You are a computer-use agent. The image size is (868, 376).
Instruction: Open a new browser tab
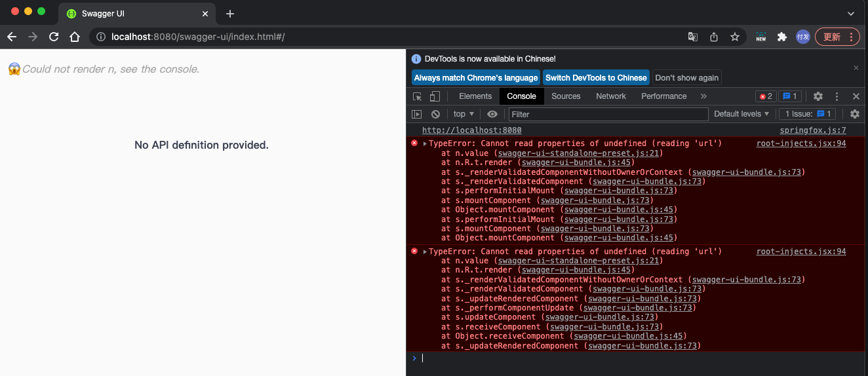pos(229,13)
